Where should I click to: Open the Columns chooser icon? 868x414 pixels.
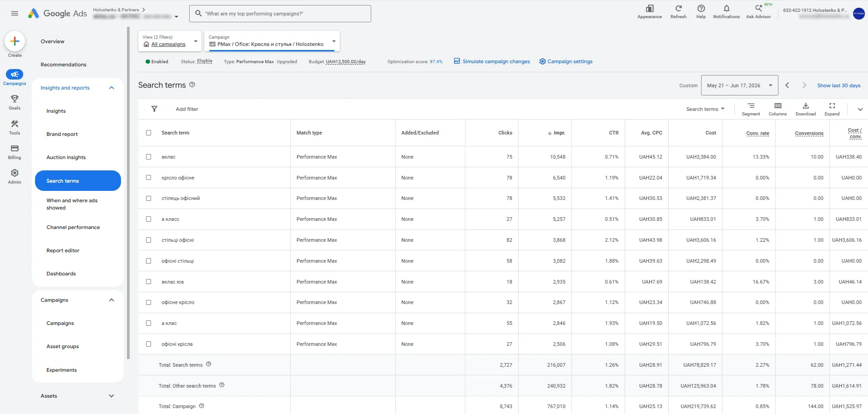point(778,106)
